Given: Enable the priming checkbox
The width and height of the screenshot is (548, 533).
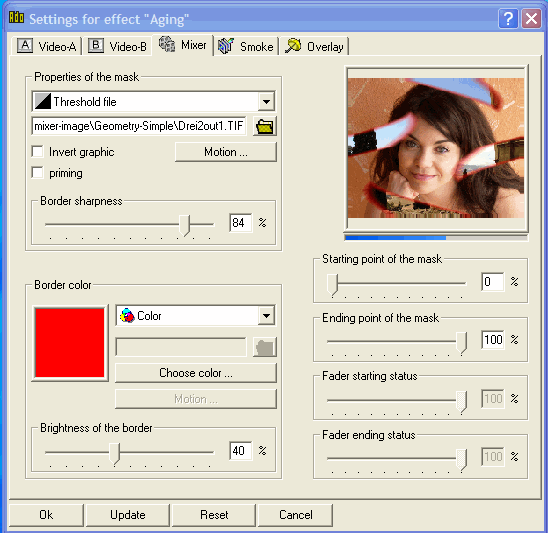Looking at the screenshot, I should [37, 173].
